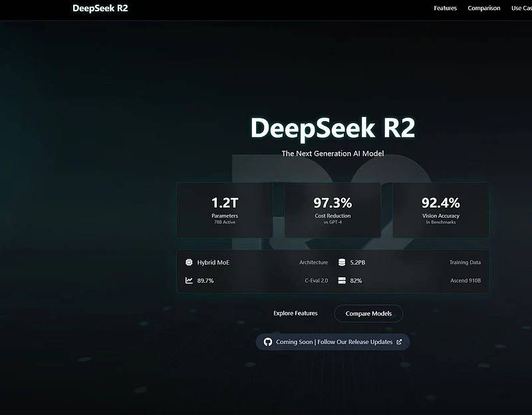This screenshot has height=415, width=532.
Task: Click the '82%' value
Action: [x=356, y=281]
